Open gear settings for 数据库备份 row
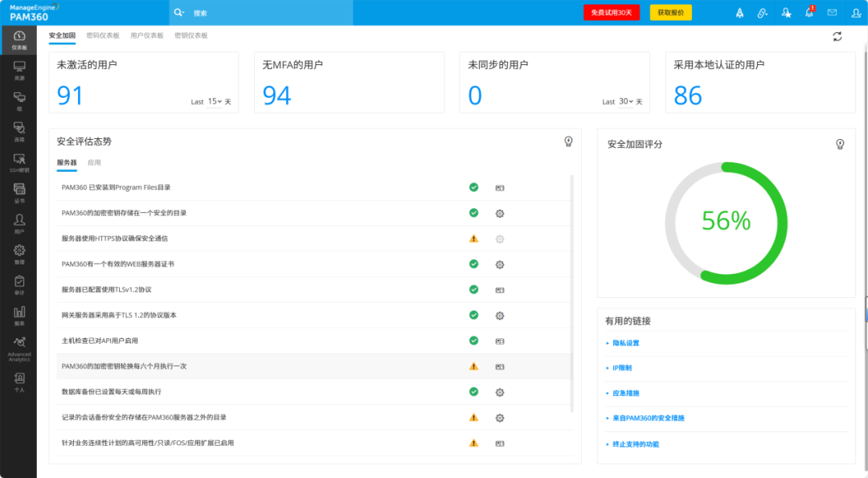868x478 pixels. 499,392
